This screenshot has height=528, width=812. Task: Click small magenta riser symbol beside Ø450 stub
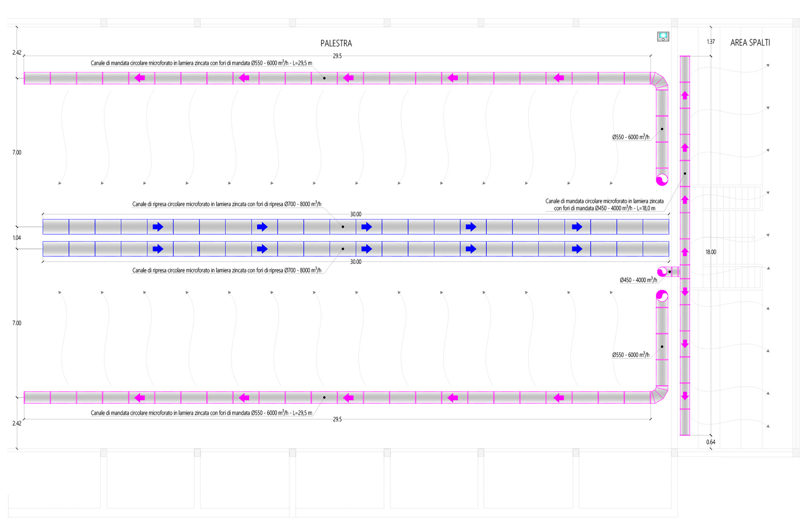click(x=662, y=272)
